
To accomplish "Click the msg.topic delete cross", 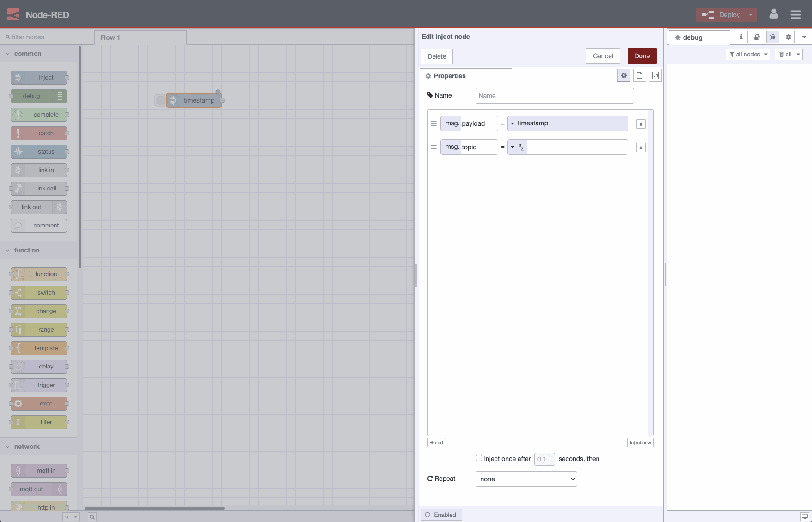I will [641, 147].
